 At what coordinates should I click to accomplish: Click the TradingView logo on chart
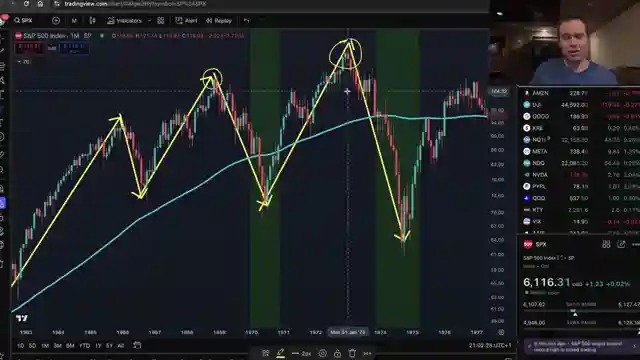pyautogui.click(x=22, y=318)
